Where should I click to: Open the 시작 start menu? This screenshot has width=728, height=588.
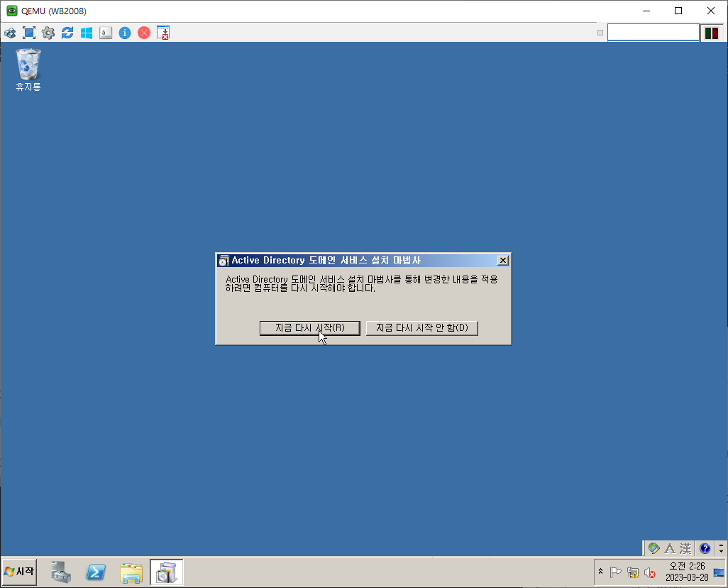coord(19,571)
